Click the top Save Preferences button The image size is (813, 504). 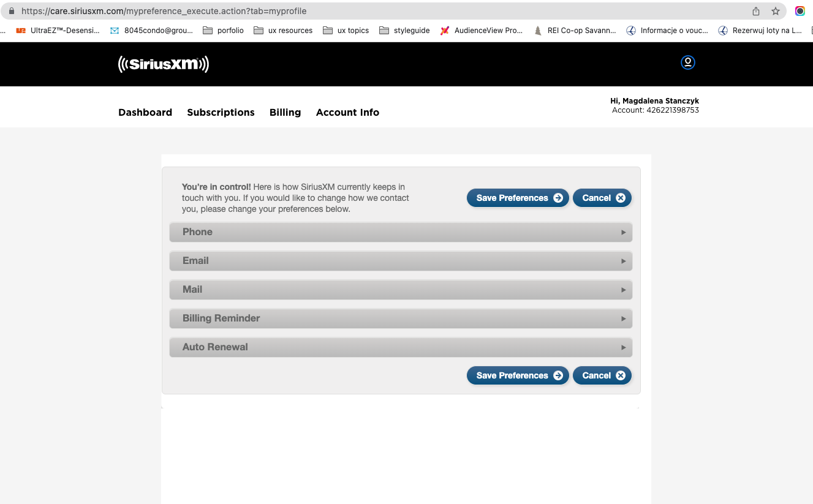pyautogui.click(x=518, y=198)
